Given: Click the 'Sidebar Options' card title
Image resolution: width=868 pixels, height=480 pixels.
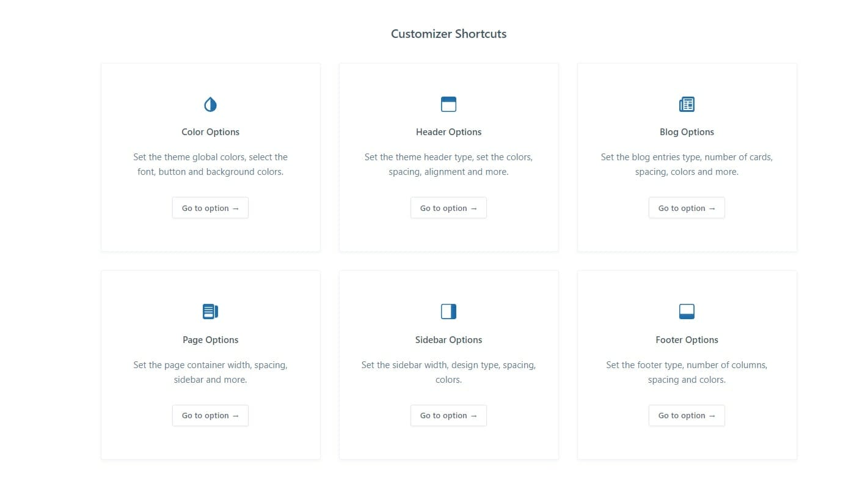Looking at the screenshot, I should click(448, 340).
